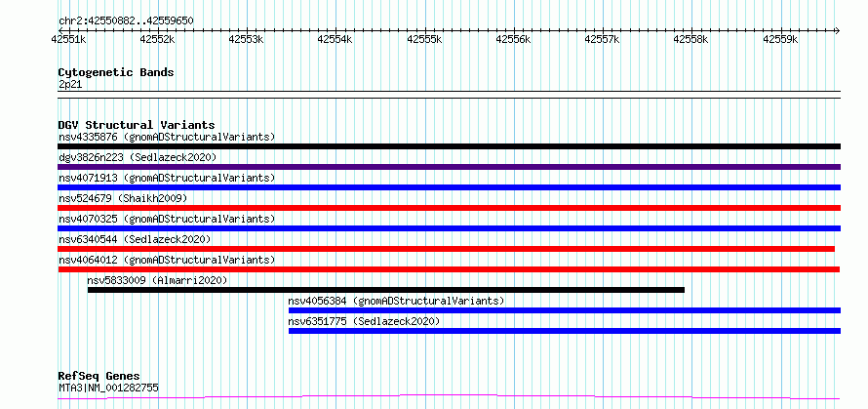Select the nsv5833009 black variant bar
Screen dimensions: 868x409
click(x=386, y=290)
